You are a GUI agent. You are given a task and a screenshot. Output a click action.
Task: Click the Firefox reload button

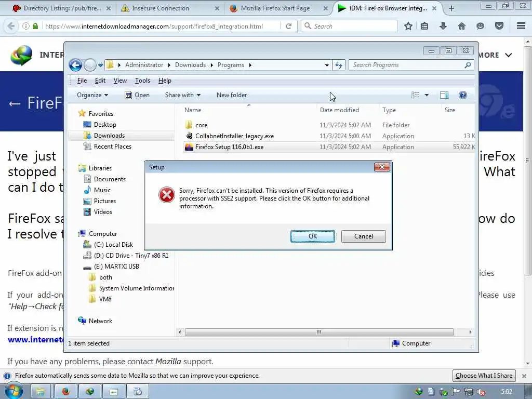coord(288,26)
